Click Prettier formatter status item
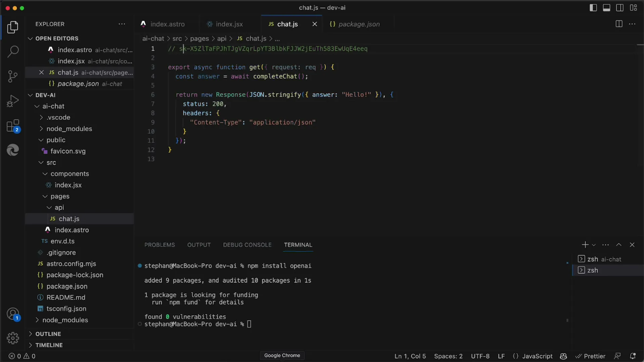The image size is (644, 362). pyautogui.click(x=590, y=356)
